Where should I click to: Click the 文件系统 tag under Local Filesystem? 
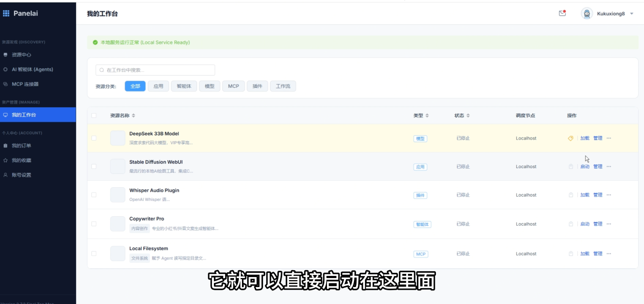point(139,258)
